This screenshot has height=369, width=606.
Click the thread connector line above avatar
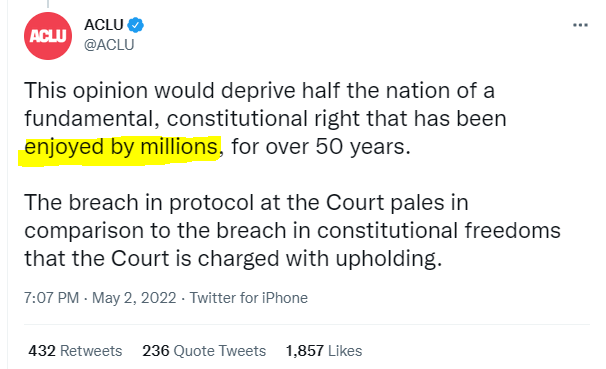pos(48,4)
